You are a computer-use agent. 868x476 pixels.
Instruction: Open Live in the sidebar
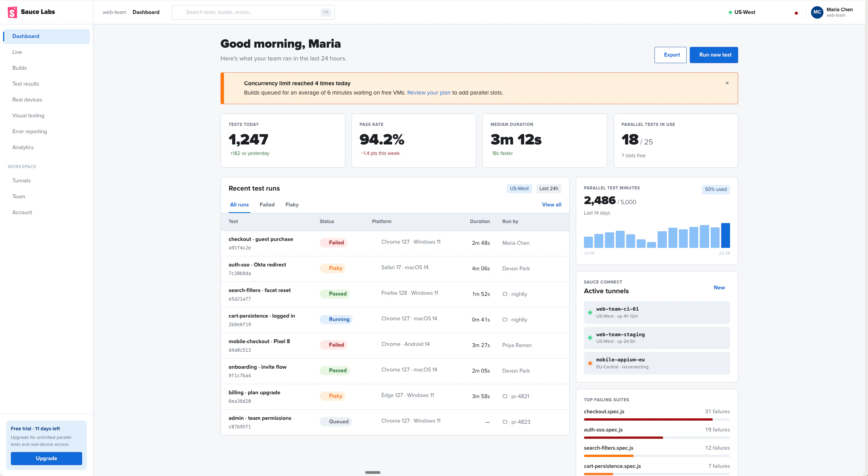point(46,52)
